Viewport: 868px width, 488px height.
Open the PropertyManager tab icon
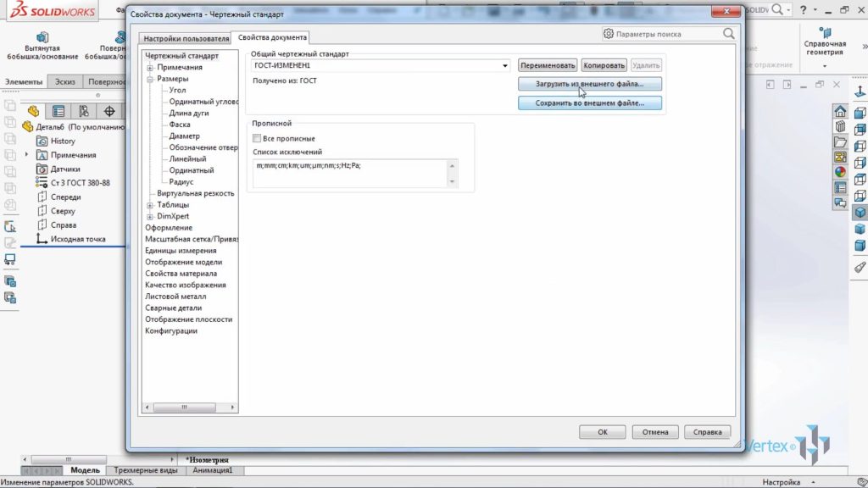58,111
